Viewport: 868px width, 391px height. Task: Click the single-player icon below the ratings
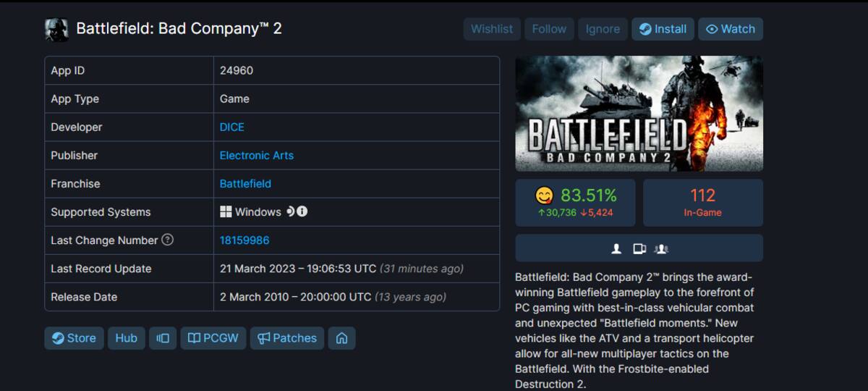[616, 248]
